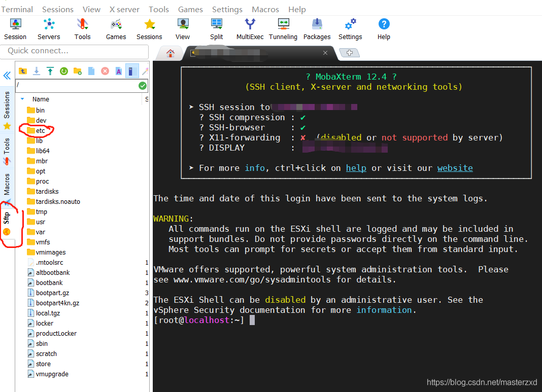Open the Settings menu
Viewport: 542px width, 392px height.
(227, 9)
